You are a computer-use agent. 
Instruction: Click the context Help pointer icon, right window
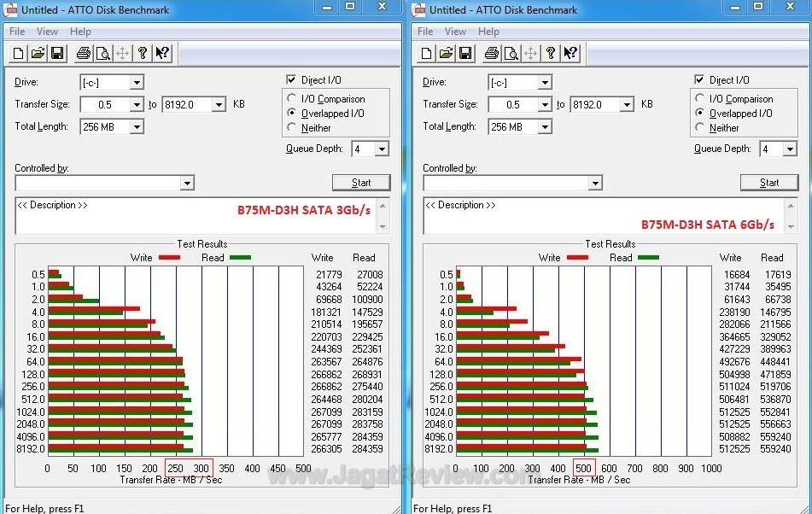pos(570,54)
